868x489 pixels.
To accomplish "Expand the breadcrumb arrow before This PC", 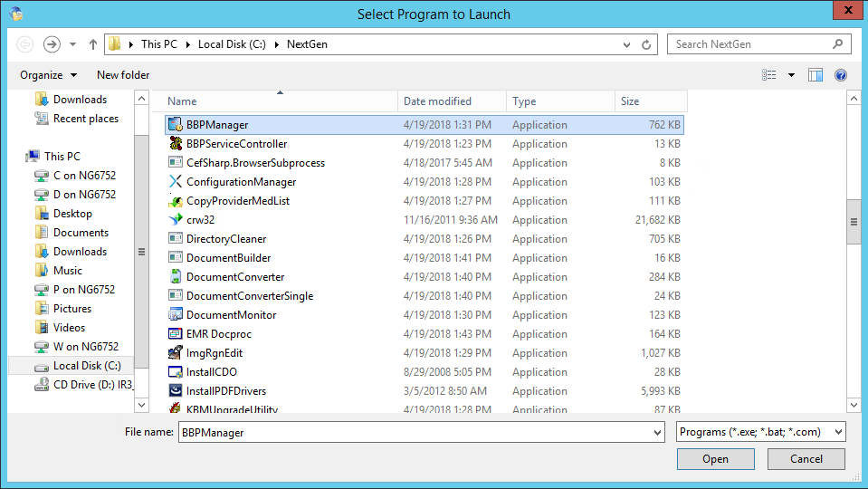I will tap(130, 44).
